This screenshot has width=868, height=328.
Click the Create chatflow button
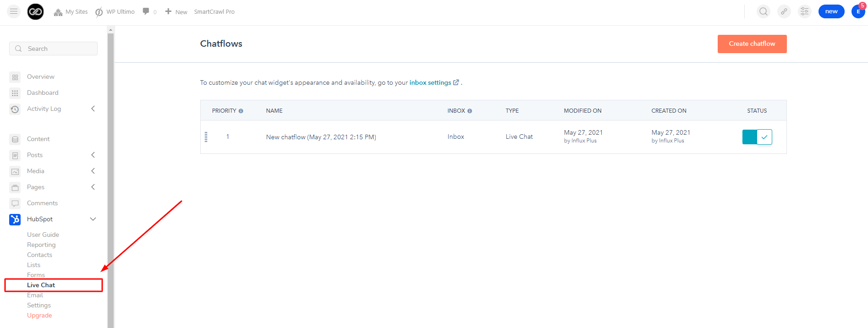tap(752, 44)
